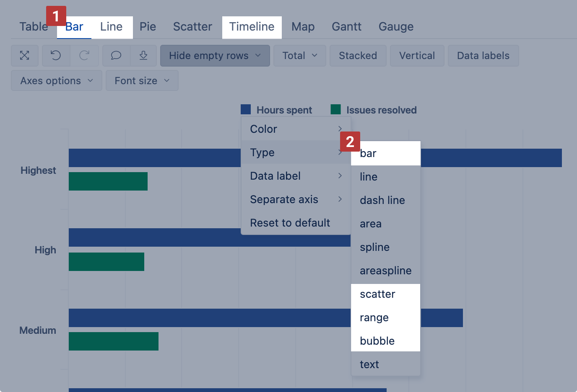
Task: Expand the Color submenu arrow
Action: (340, 129)
